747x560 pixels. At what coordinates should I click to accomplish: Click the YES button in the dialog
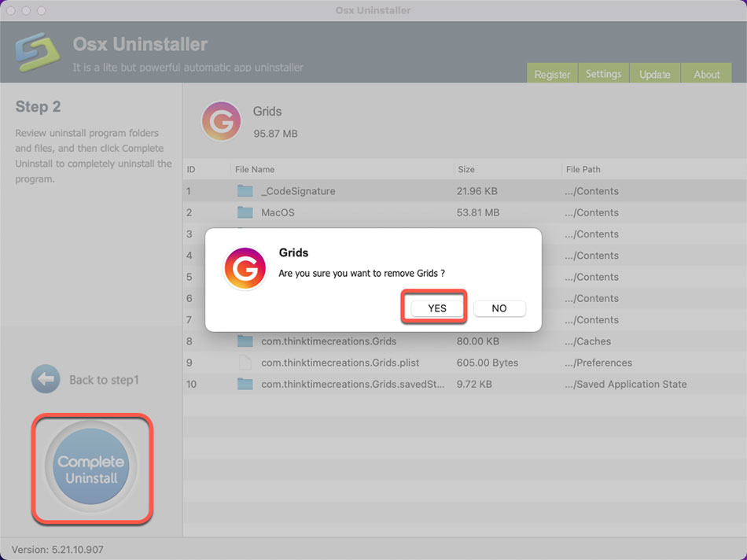(x=436, y=308)
